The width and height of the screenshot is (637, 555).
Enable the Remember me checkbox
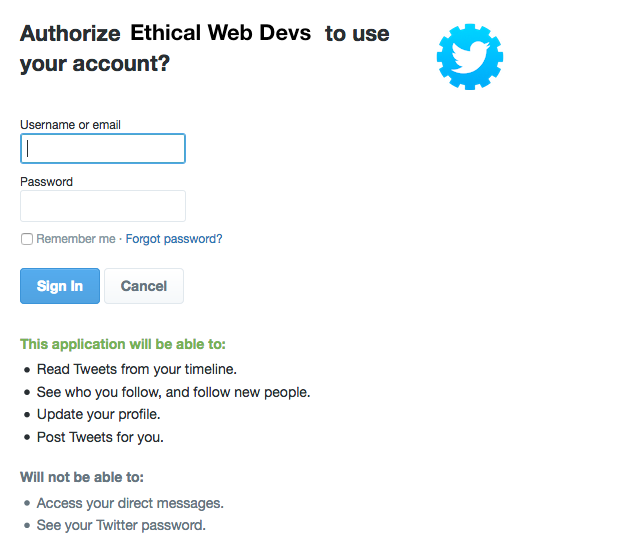pyautogui.click(x=27, y=239)
